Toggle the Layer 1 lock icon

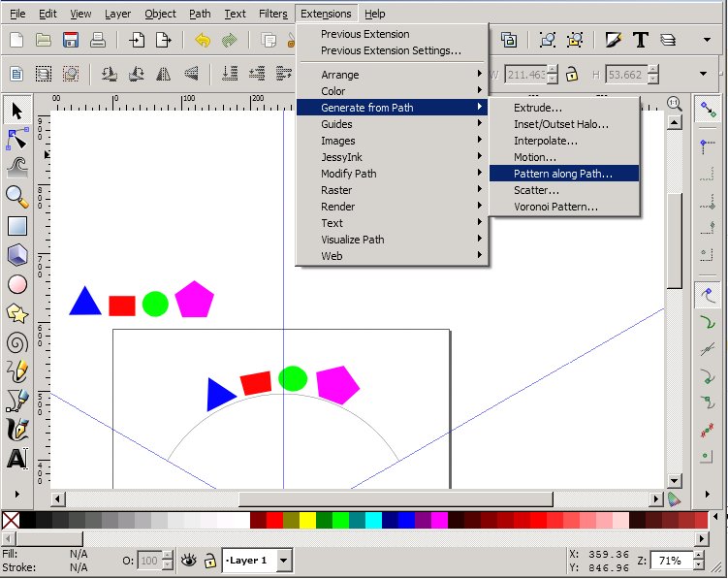tap(209, 560)
